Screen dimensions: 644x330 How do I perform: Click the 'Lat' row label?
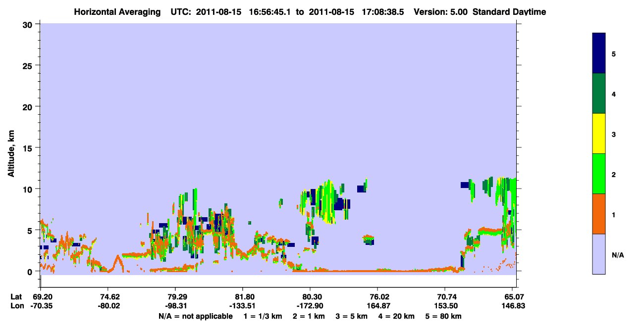tap(16, 297)
